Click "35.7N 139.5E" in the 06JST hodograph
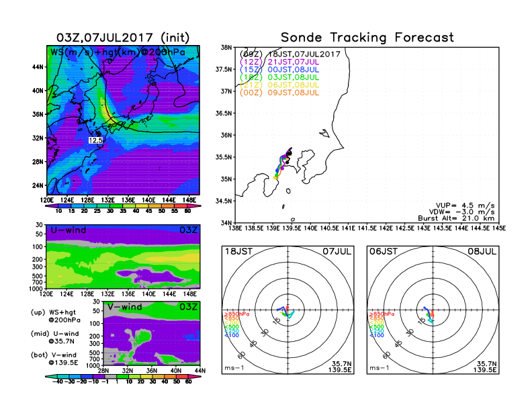Viewport: 532px width, 411px height. pos(485,367)
